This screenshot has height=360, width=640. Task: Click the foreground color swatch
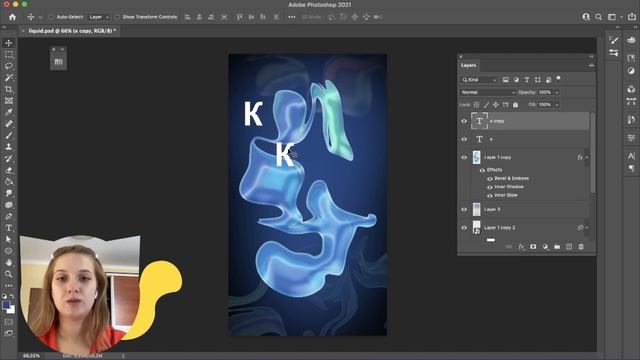pos(6,305)
